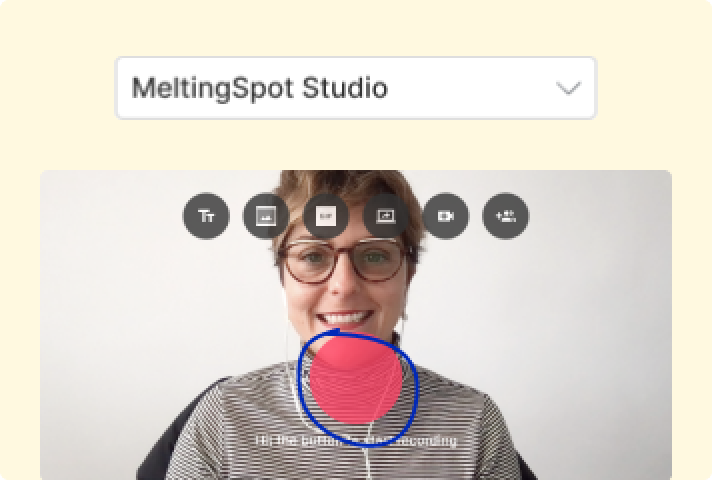Viewport: 712px width, 480px height.
Task: Click the "MeltingSpot Studio" label text
Action: [259, 88]
